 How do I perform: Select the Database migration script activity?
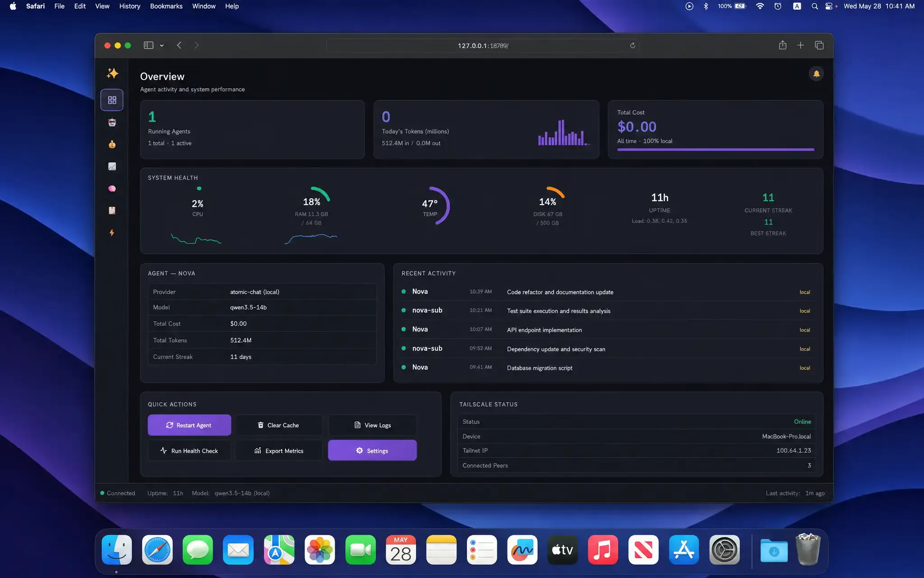pyautogui.click(x=608, y=368)
